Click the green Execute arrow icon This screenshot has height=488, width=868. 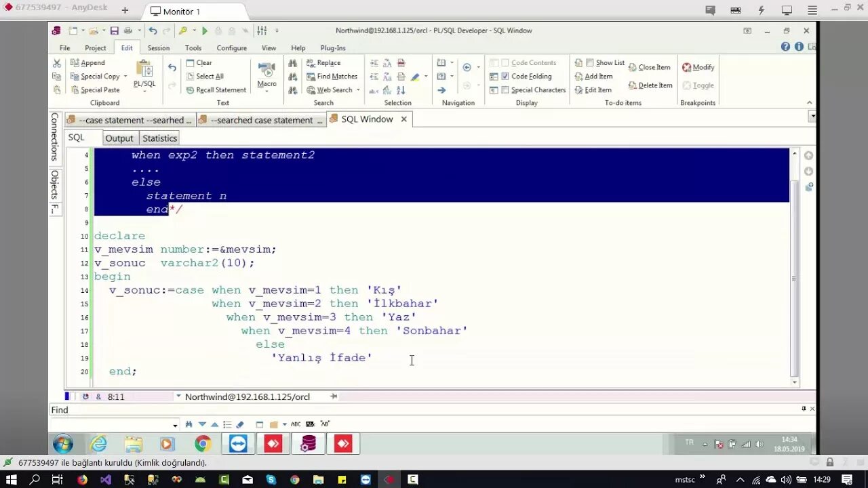pos(205,30)
